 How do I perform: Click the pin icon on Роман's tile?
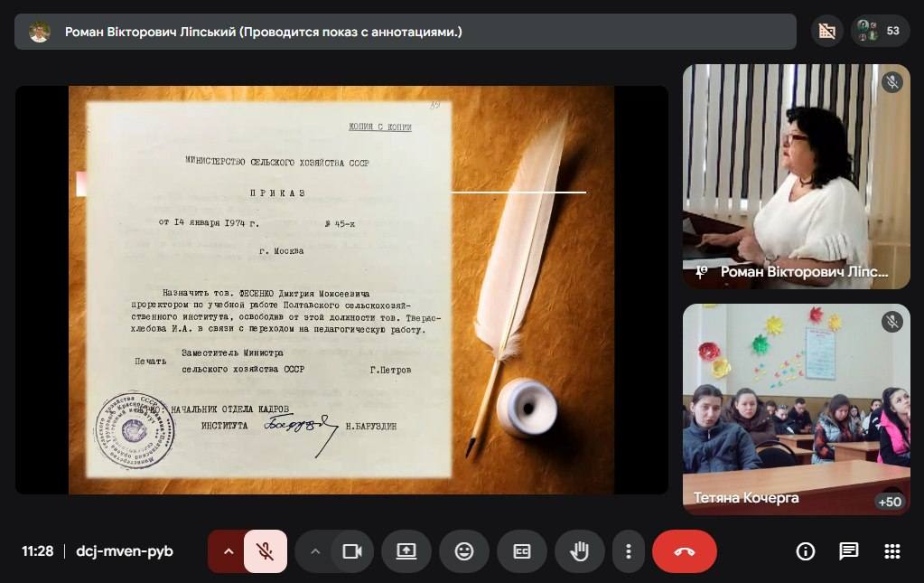(700, 271)
